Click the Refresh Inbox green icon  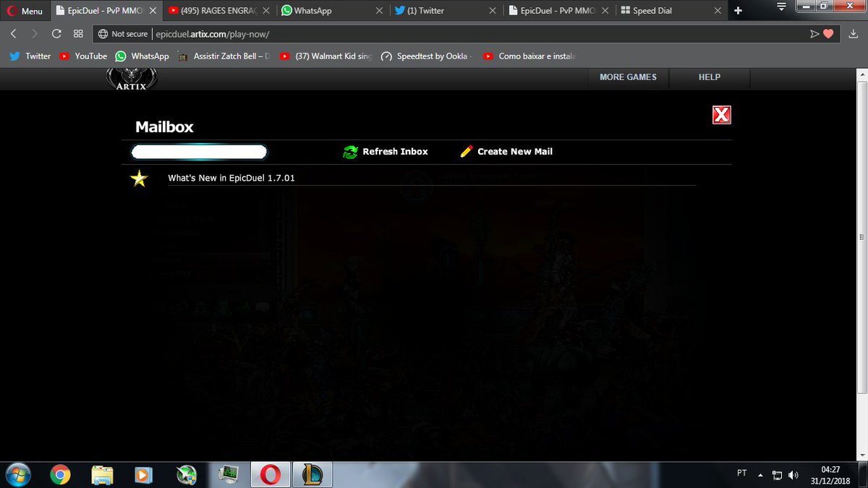tap(351, 152)
